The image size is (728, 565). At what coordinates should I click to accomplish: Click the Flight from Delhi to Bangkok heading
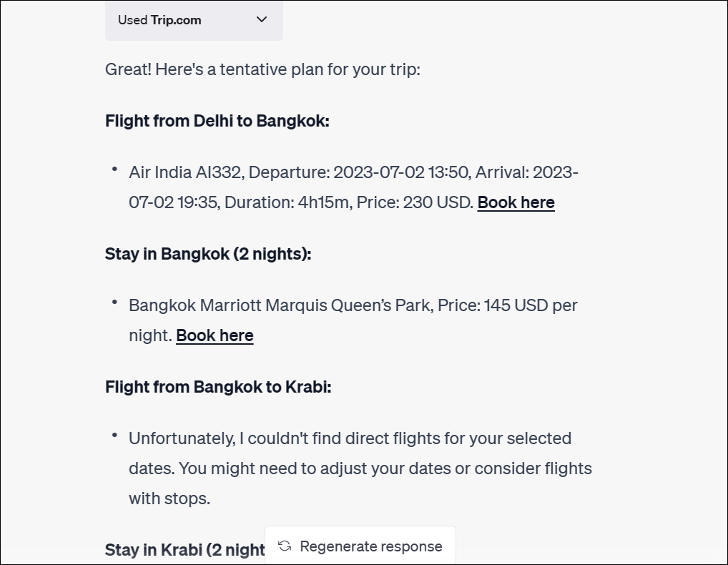tap(217, 121)
